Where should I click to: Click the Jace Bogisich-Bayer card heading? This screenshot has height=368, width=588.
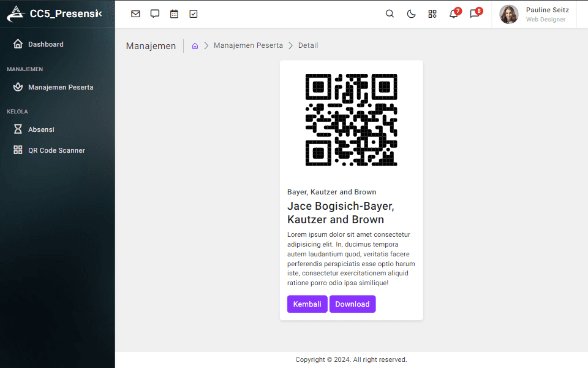(x=341, y=213)
